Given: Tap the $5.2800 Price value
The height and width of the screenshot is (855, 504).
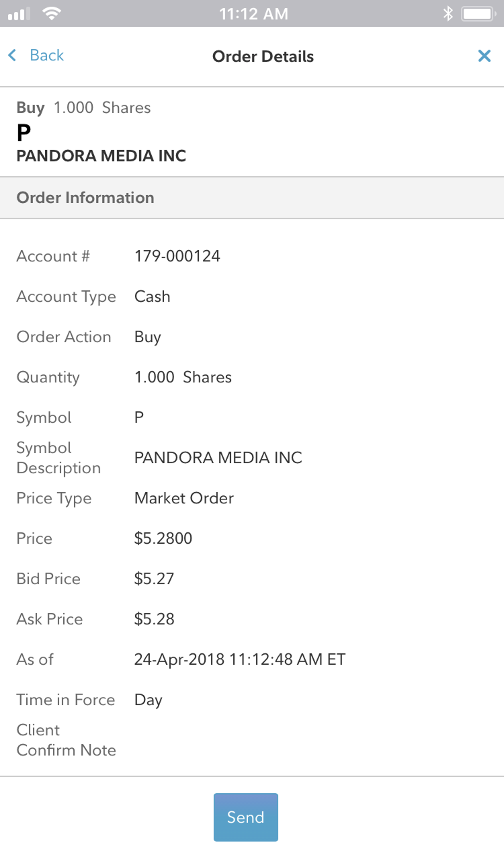Looking at the screenshot, I should (163, 538).
